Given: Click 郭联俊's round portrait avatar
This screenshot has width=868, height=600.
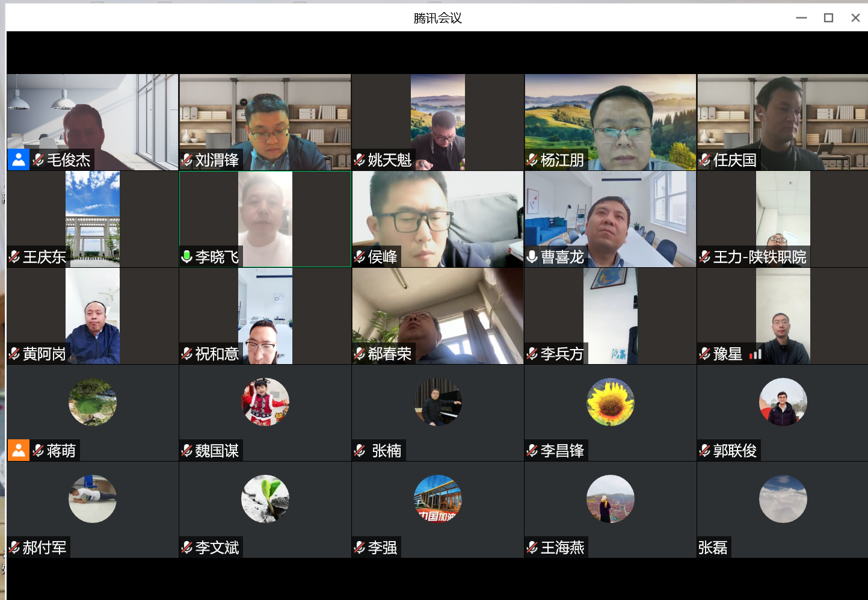Looking at the screenshot, I should coord(783,402).
